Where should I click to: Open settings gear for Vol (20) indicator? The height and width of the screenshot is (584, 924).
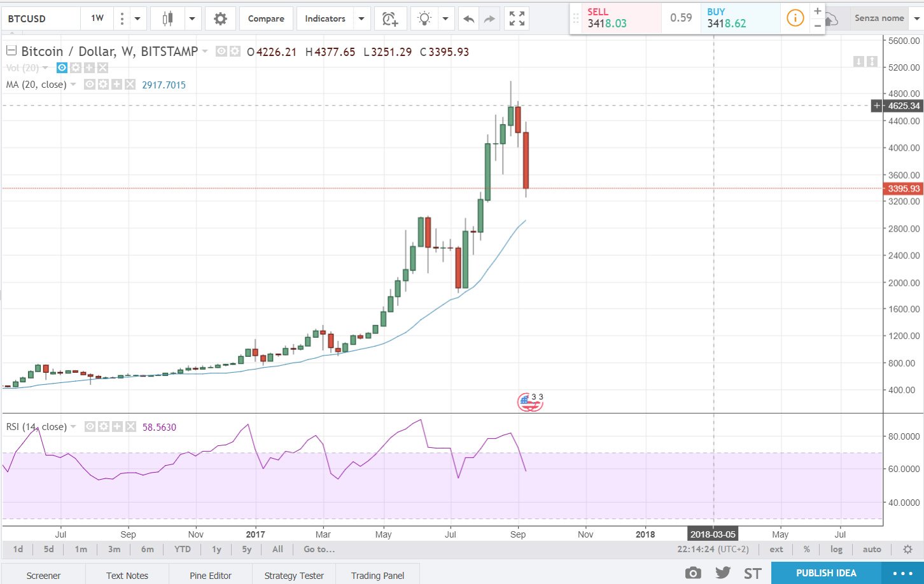[x=76, y=67]
